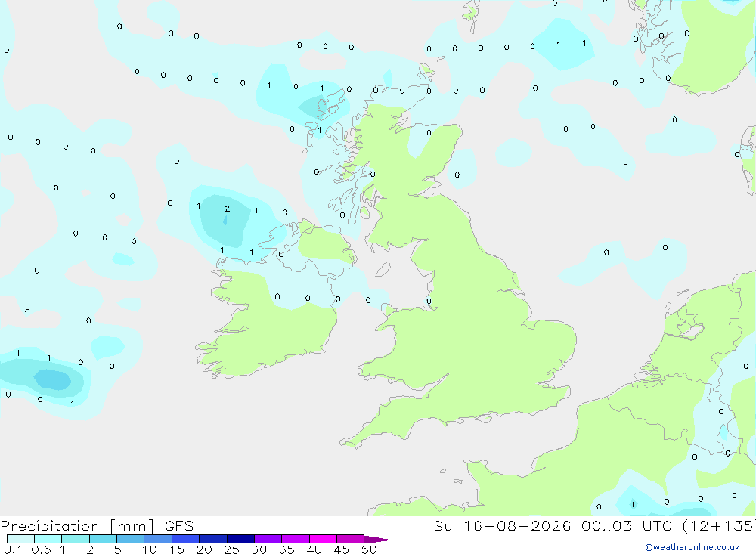Choose the 40–45 mm magenta legend swatch
Viewport: 756px width, 554px height.
[x=323, y=539]
